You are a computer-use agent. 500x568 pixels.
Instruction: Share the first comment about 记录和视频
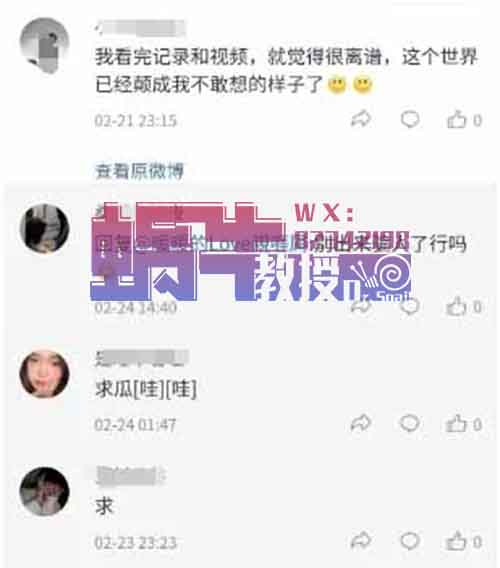point(361,119)
